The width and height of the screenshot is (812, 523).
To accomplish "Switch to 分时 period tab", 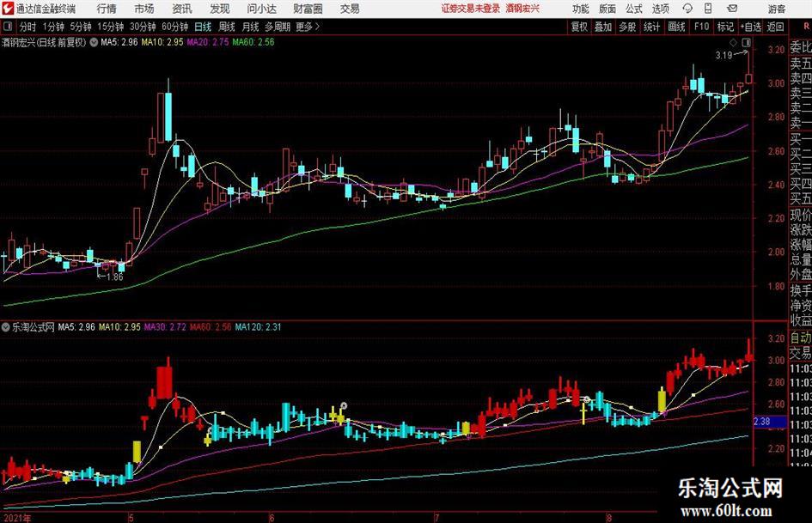I will point(28,27).
